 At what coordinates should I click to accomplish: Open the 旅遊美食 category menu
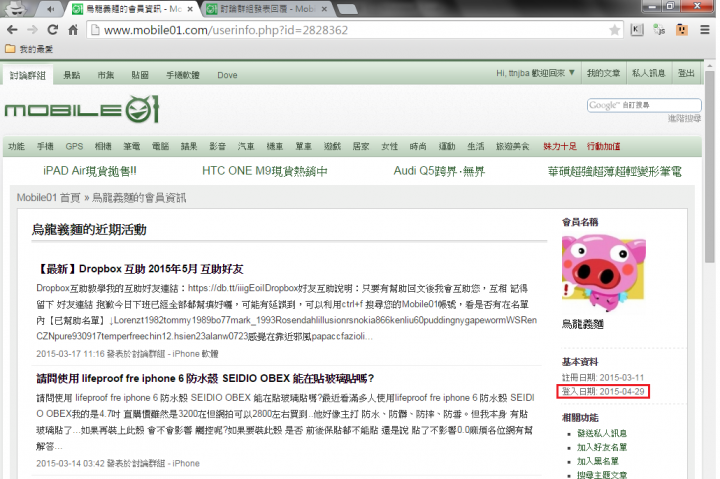click(x=512, y=147)
